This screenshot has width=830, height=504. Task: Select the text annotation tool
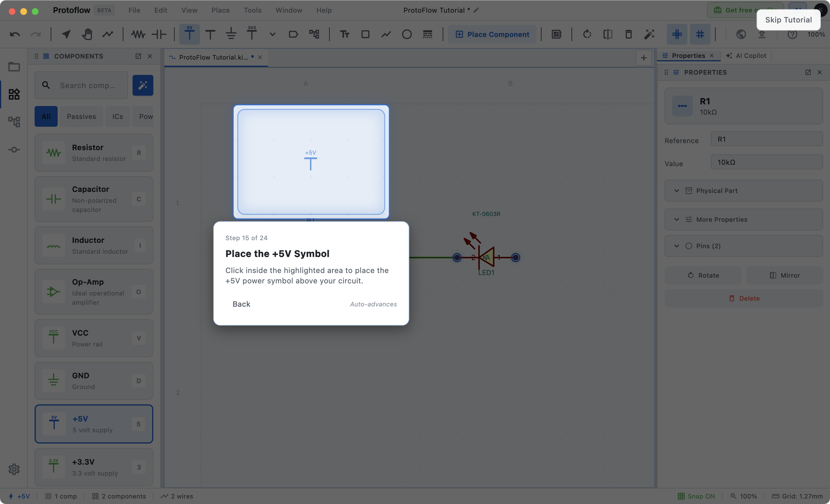click(344, 34)
